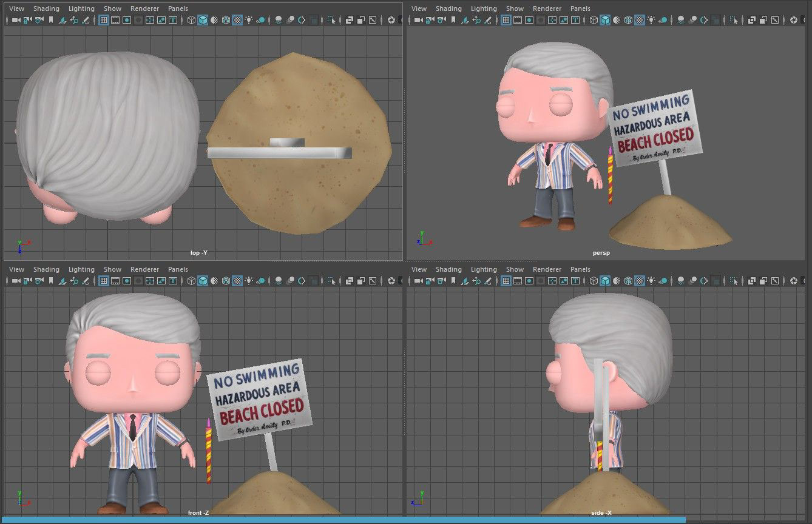Toggle Gate Mask in side -X panel

coord(540,281)
